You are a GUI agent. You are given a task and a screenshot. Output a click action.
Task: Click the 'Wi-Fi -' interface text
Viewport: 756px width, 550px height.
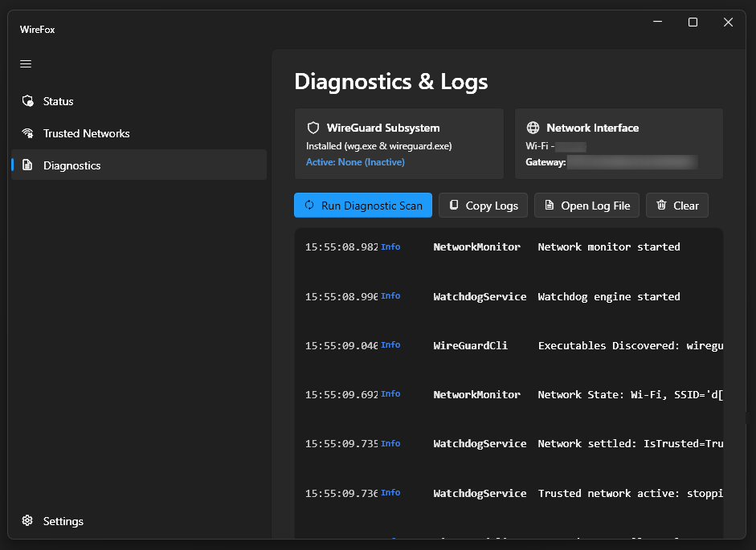click(x=540, y=146)
